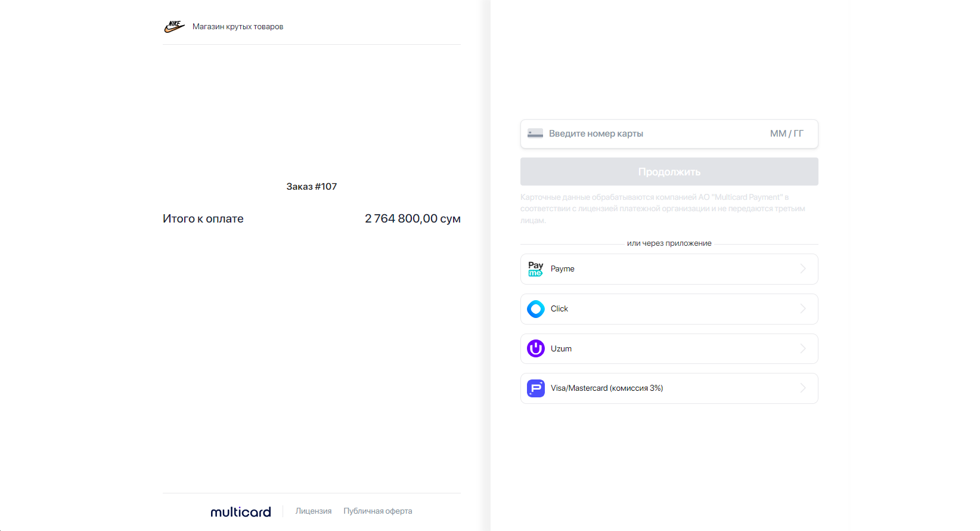Image resolution: width=980 pixels, height=531 pixels.
Task: Click the Nike logo icon
Action: click(174, 26)
